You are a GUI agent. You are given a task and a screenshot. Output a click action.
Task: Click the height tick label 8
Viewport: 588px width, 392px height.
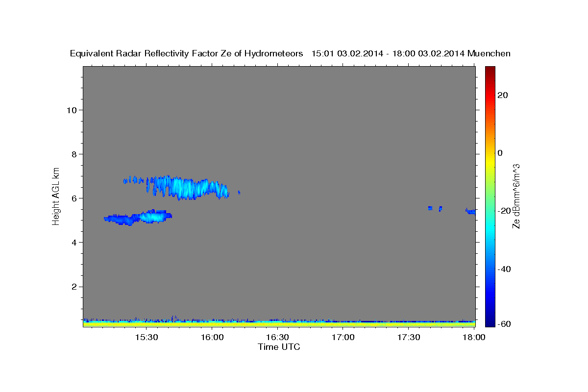tap(74, 154)
